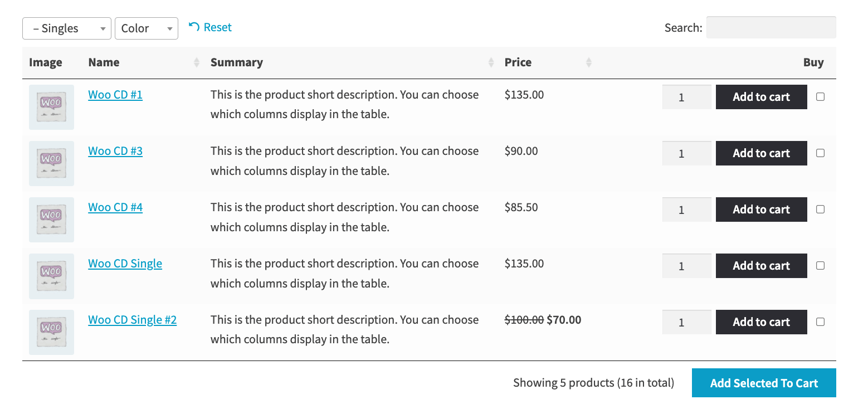Viewport: 868px width, 414px height.
Task: Open Woo CD #3 product thumbnail
Action: [x=51, y=163]
